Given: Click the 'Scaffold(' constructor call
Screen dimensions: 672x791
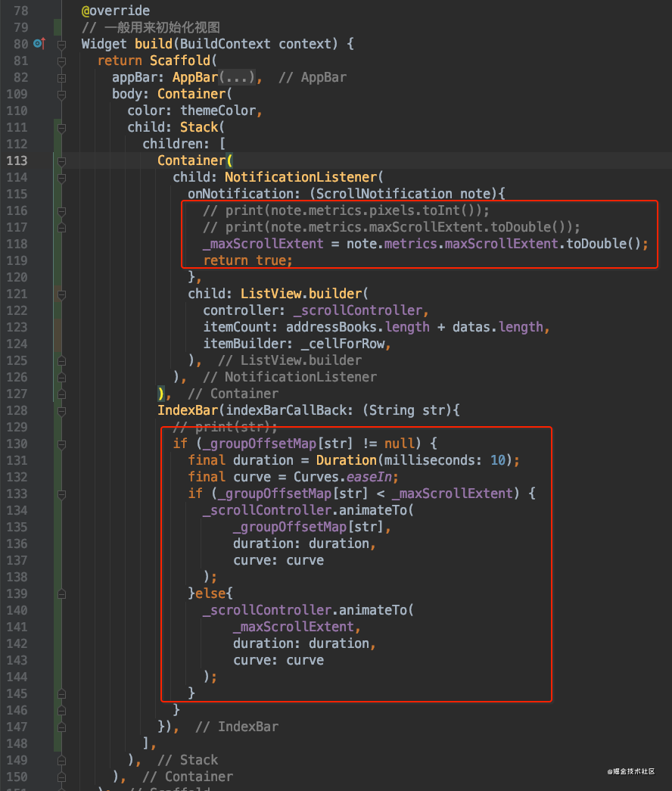Looking at the screenshot, I should [x=184, y=61].
